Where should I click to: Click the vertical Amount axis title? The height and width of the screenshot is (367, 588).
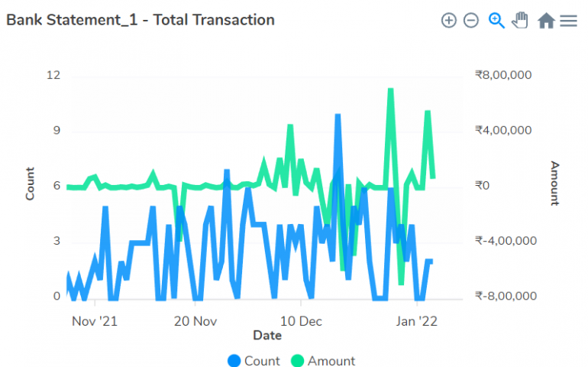[555, 183]
